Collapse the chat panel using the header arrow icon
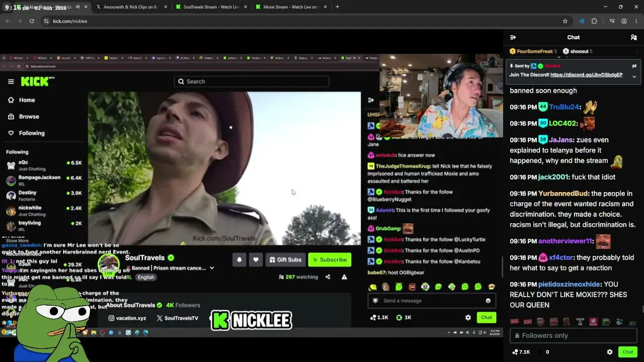 tap(513, 37)
